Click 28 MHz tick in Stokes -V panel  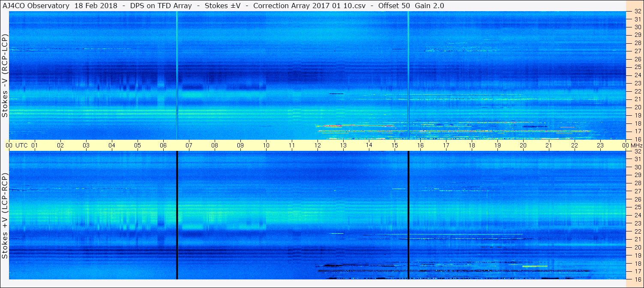pos(637,43)
